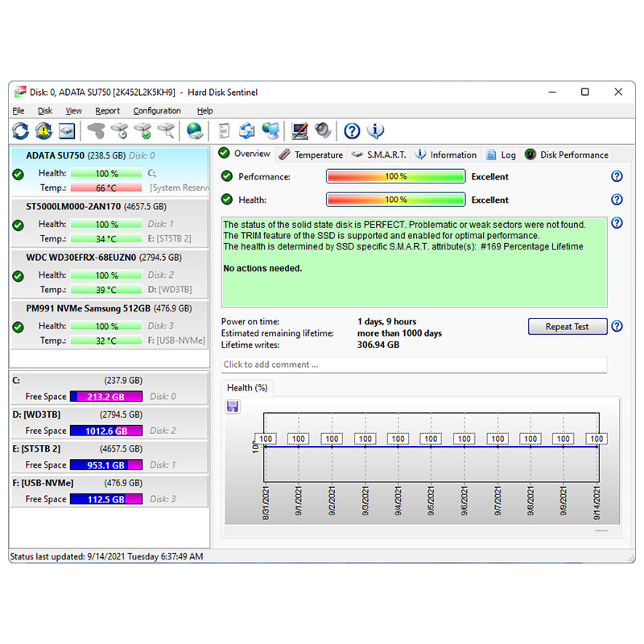The width and height of the screenshot is (644, 644).
Task: Click the info bubble toolbar icon
Action: click(x=375, y=131)
